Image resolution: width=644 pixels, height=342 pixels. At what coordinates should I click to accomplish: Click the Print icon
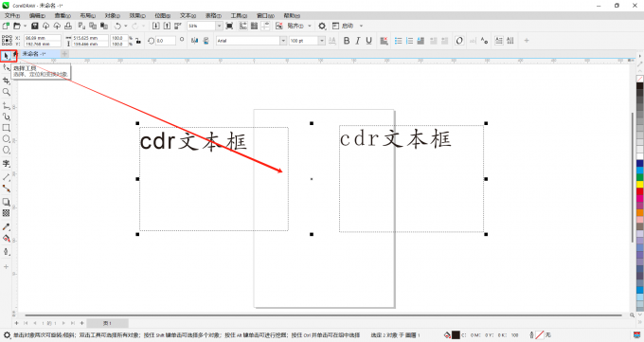[x=68, y=26]
